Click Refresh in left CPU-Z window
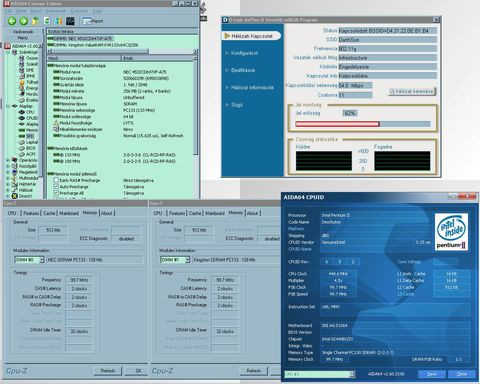Image resolution: width=480 pixels, height=384 pixels. 108,371
